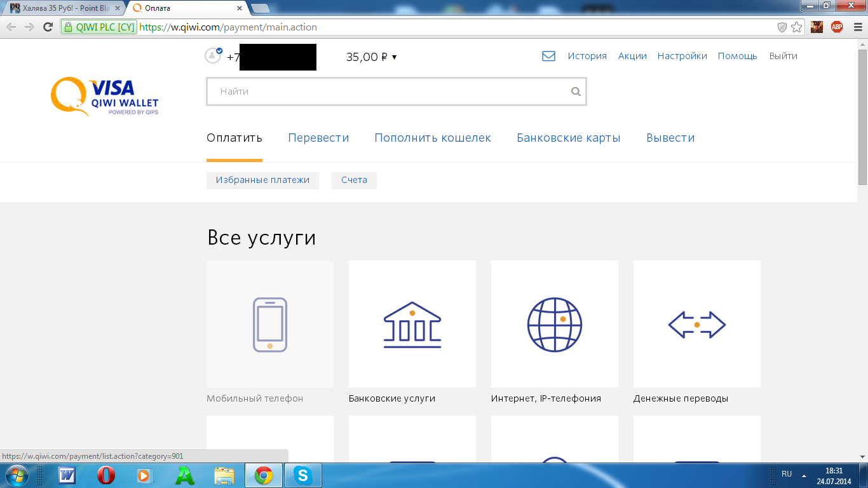This screenshot has width=868, height=488.
Task: Click the Денежные переводы label
Action: (681, 398)
